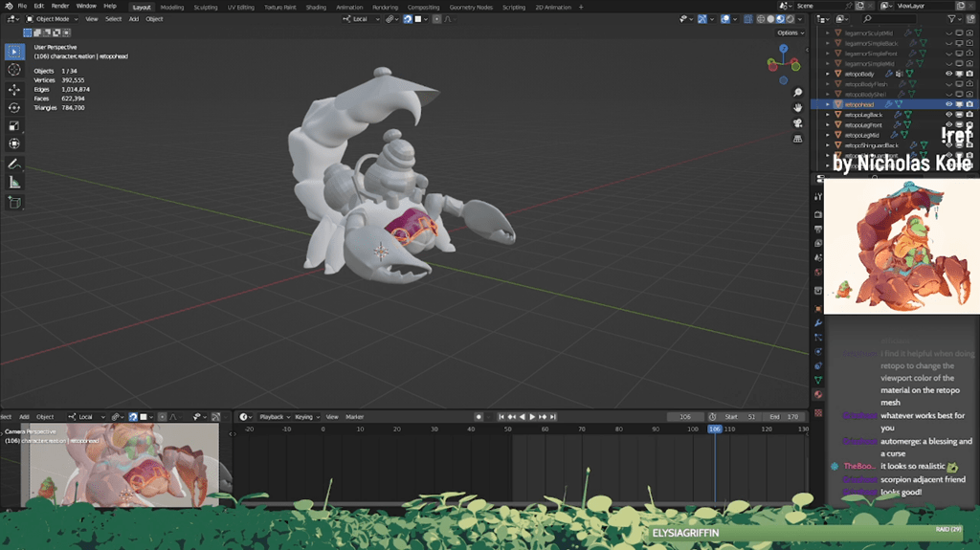The width and height of the screenshot is (980, 550).
Task: Select the Add Cube tool
Action: pos(14,203)
